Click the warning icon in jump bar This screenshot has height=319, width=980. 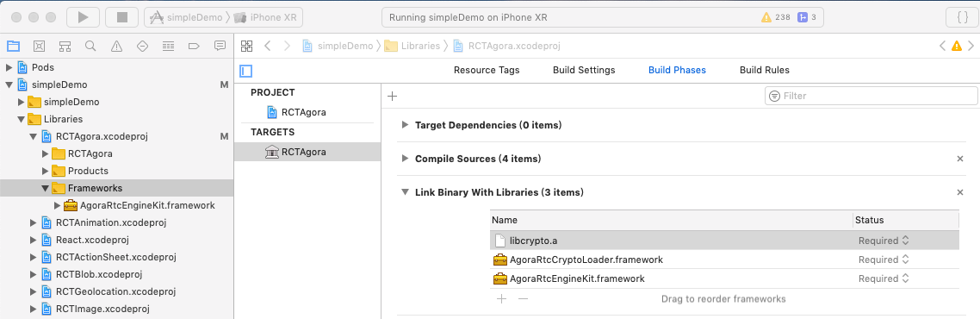pyautogui.click(x=956, y=46)
